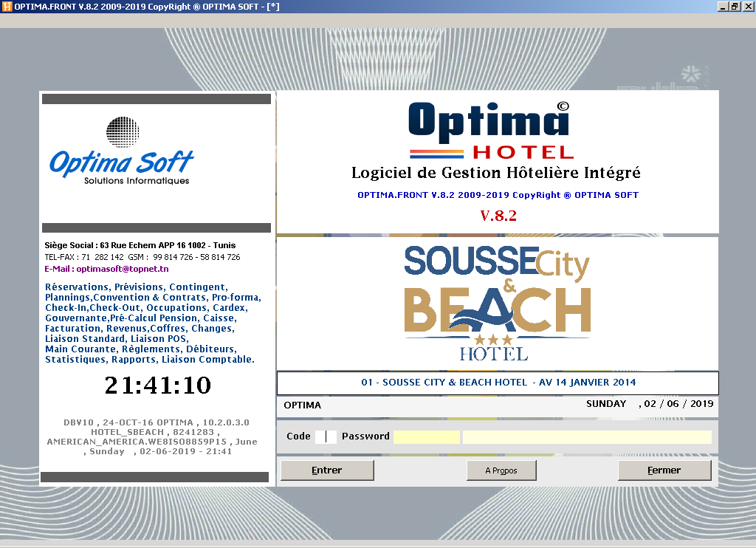
Task: Click the Siège Social address line
Action: [x=140, y=245]
